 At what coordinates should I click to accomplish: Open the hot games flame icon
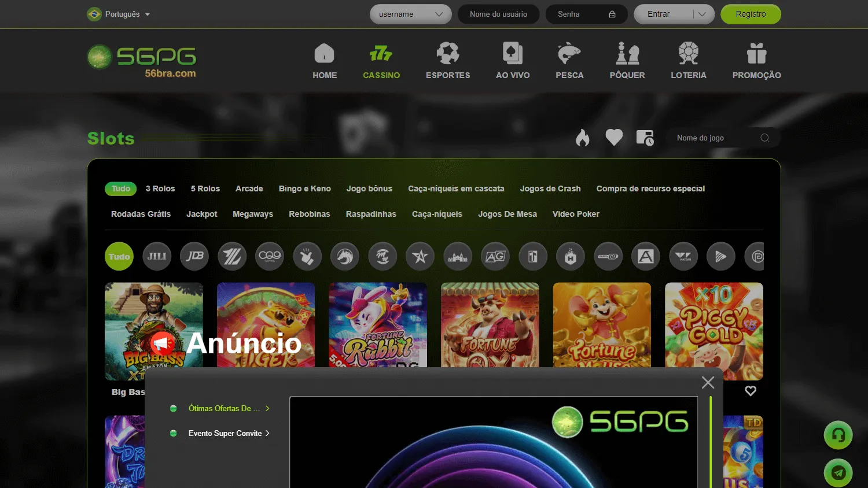582,138
